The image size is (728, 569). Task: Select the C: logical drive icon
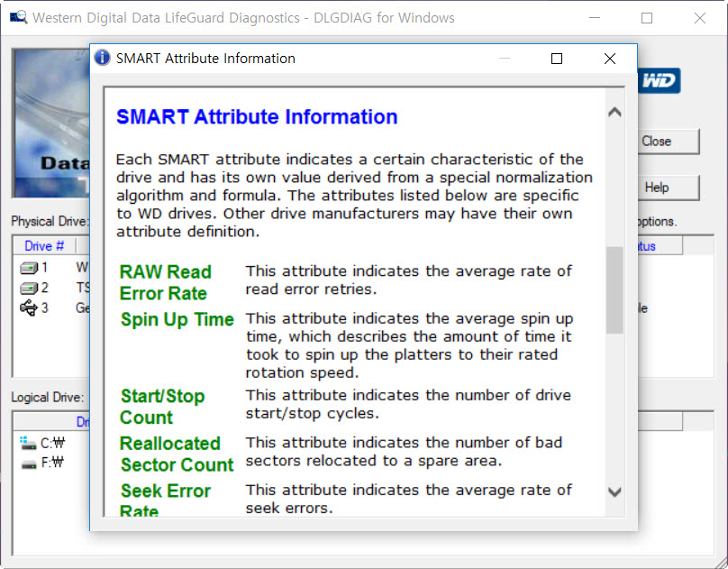[28, 443]
